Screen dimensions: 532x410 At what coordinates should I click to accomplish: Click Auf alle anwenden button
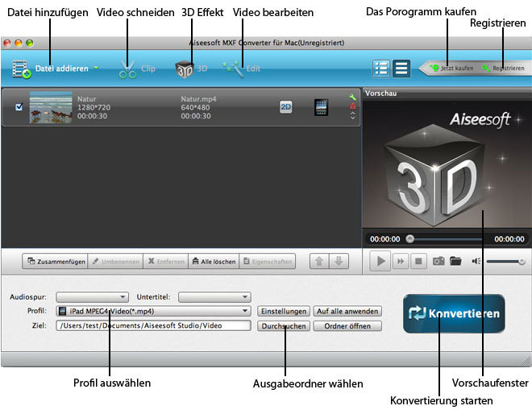(347, 311)
